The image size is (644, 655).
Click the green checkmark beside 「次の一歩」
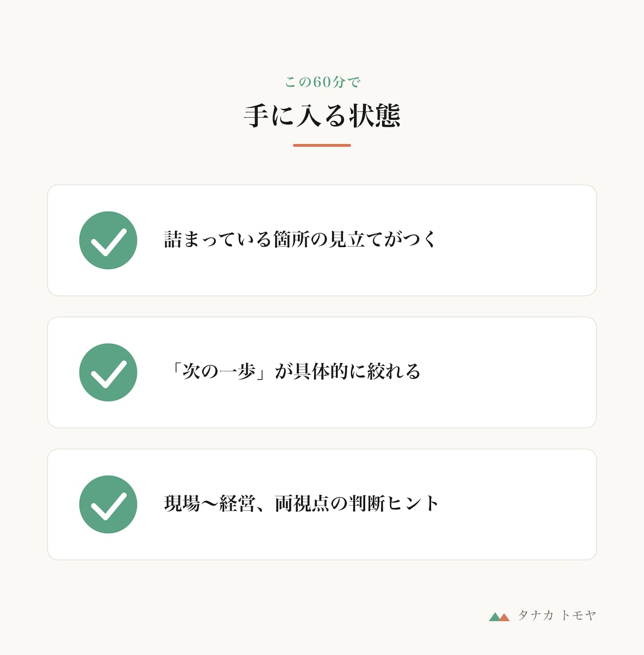pyautogui.click(x=108, y=372)
